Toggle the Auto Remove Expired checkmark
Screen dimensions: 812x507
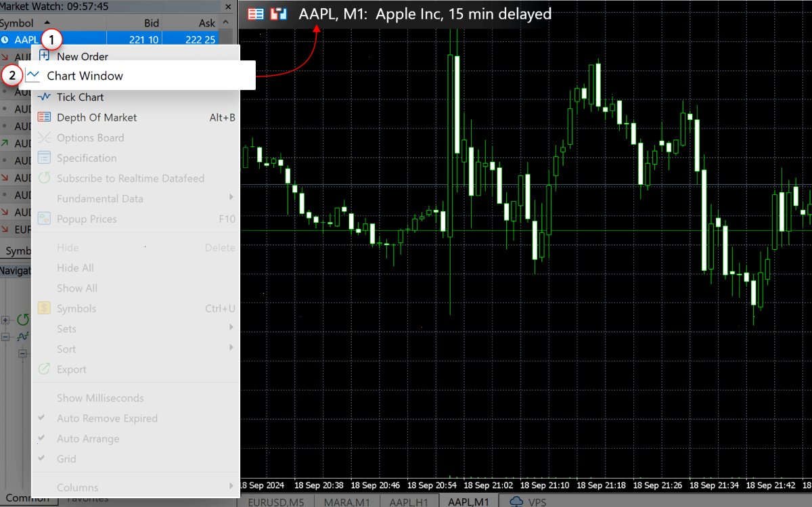click(43, 418)
